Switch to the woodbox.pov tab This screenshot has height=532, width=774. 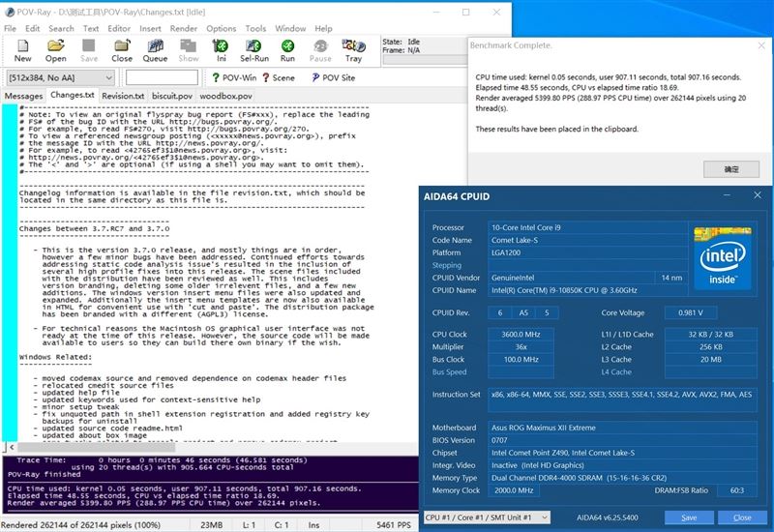click(225, 96)
